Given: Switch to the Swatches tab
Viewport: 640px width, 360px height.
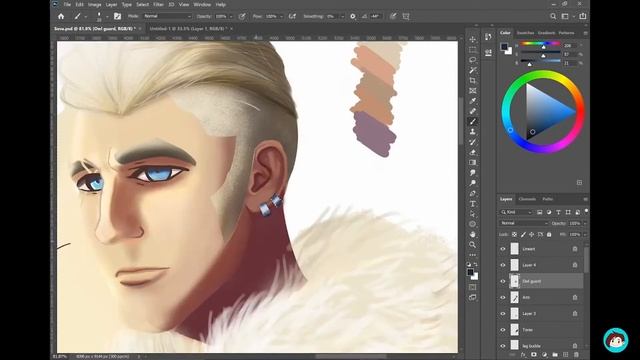Looking at the screenshot, I should click(525, 33).
